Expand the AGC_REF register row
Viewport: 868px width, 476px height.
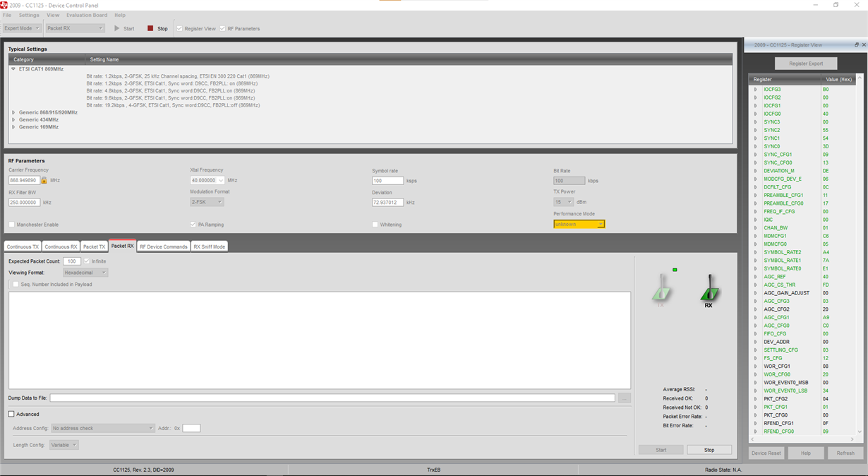[x=755, y=277]
